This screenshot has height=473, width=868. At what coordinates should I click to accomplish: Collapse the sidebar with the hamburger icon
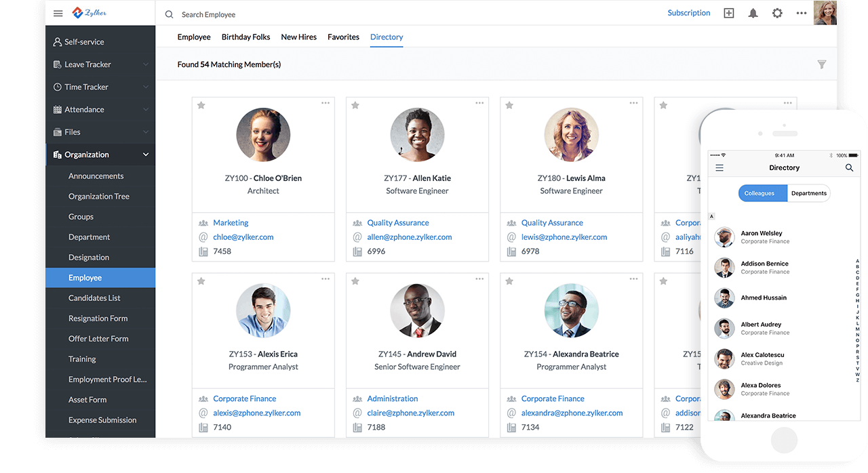coord(58,12)
